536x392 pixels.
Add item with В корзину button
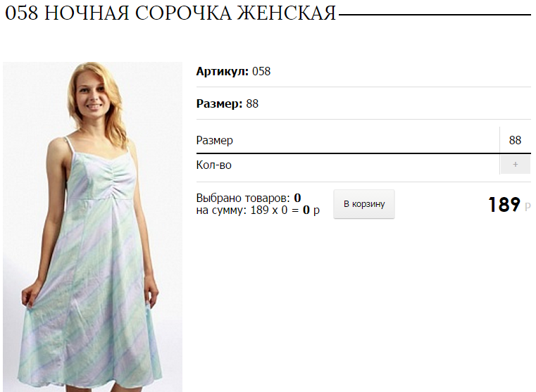pos(364,204)
